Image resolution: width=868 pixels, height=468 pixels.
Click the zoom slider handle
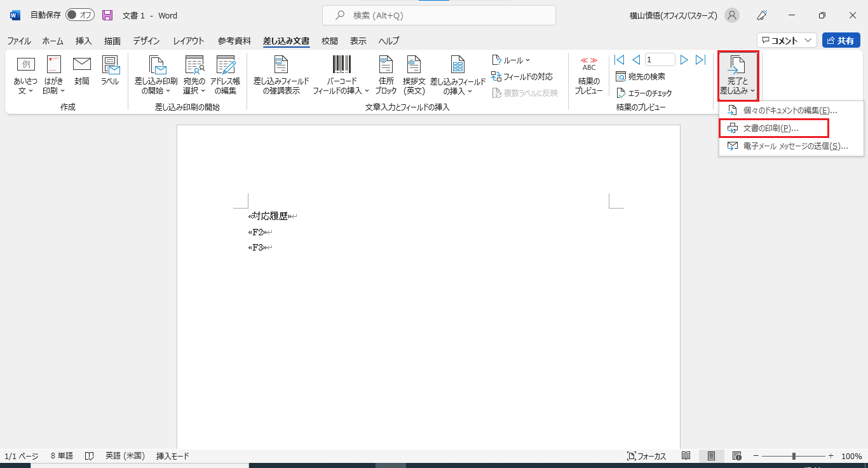794,456
